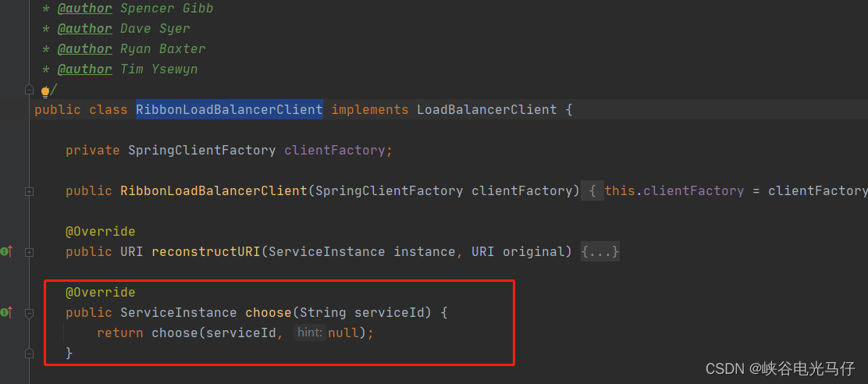The image size is (868, 384).
Task: Click the 'instance' parameter of reconstructURI
Action: click(x=425, y=252)
